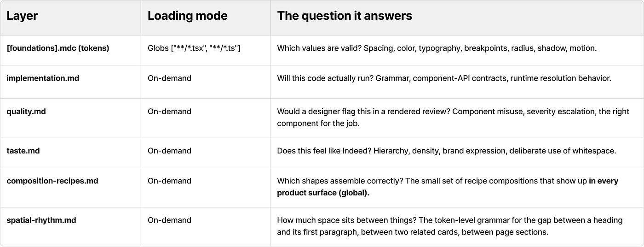
Task: Click 'The question it answers' header
Action: tap(345, 16)
